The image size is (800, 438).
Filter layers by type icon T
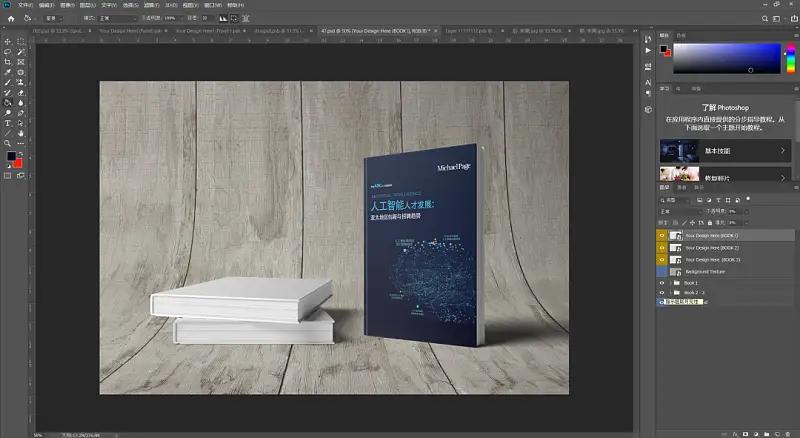(718, 200)
